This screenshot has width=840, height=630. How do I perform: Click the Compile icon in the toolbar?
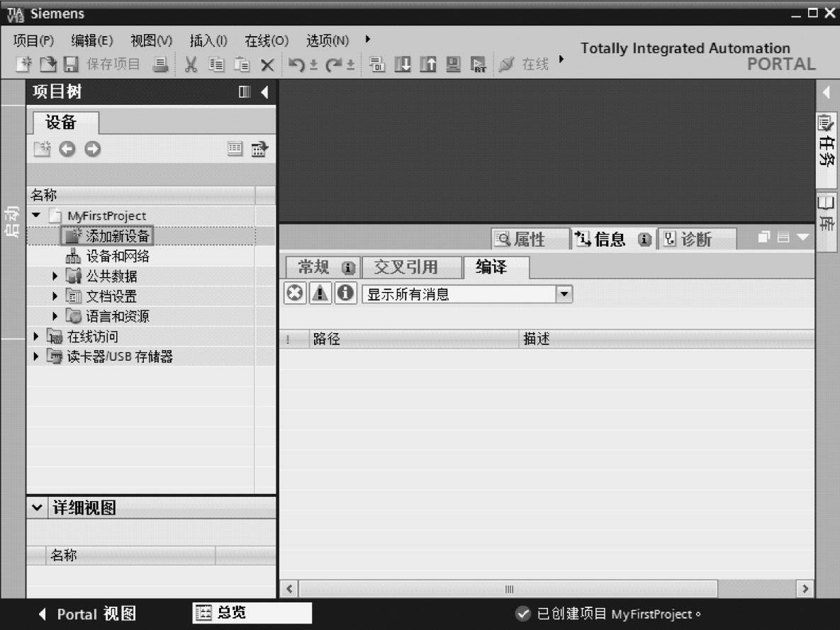377,64
